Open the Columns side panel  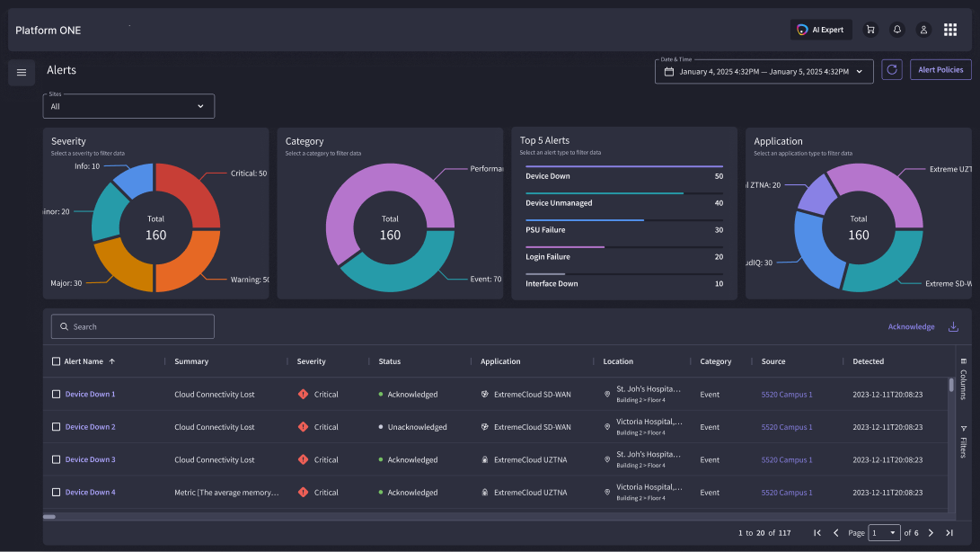pyautogui.click(x=963, y=378)
